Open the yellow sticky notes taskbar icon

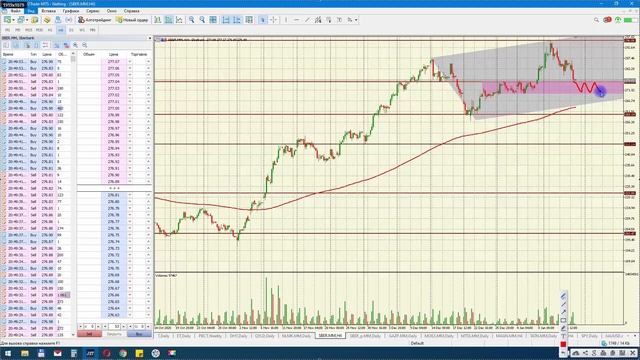click(x=139, y=353)
